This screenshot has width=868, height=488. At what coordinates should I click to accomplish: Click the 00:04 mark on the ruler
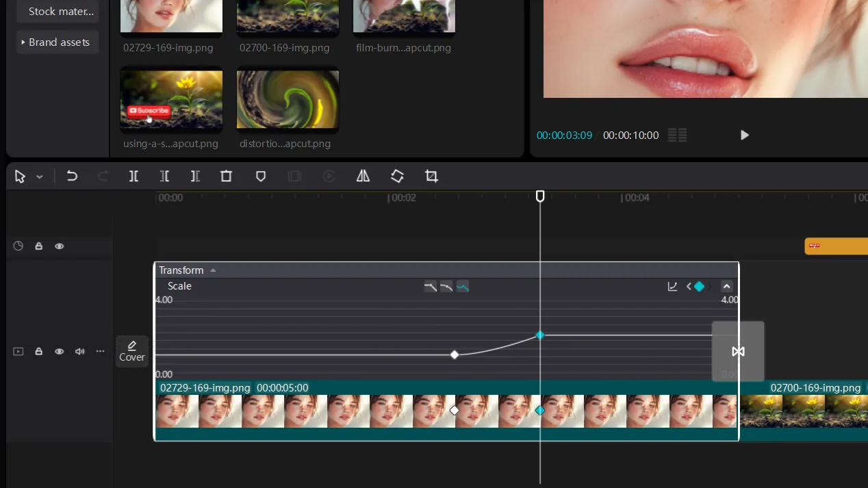coord(636,198)
